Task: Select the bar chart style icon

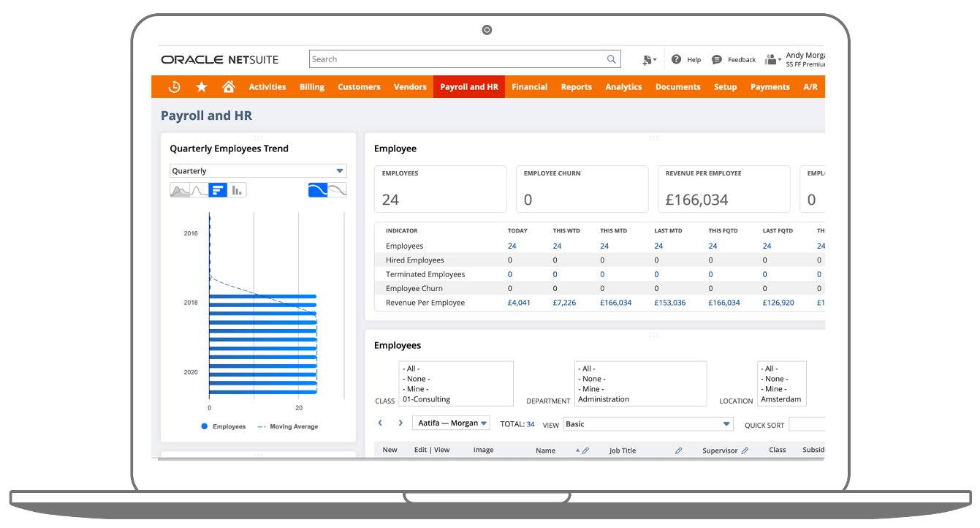Action: pos(217,190)
